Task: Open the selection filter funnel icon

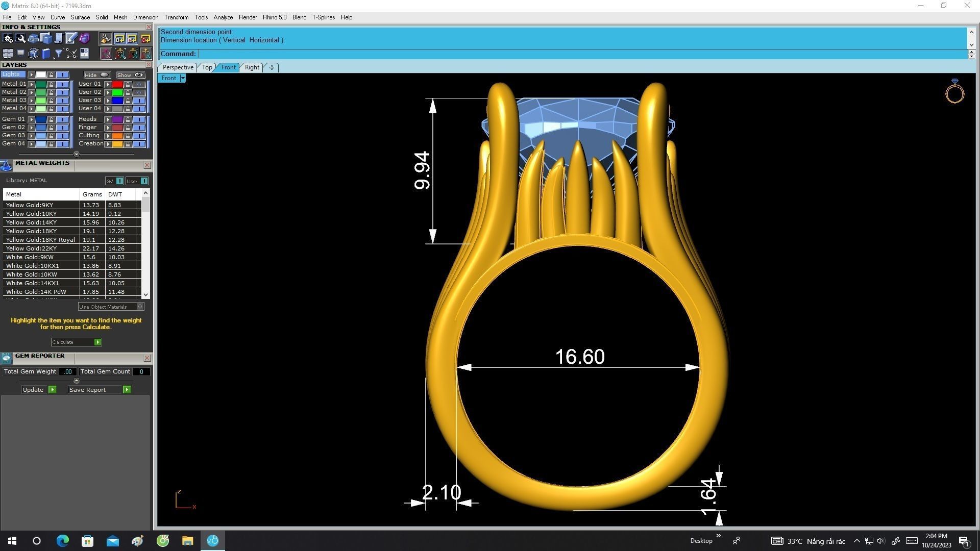Action: click(x=58, y=53)
